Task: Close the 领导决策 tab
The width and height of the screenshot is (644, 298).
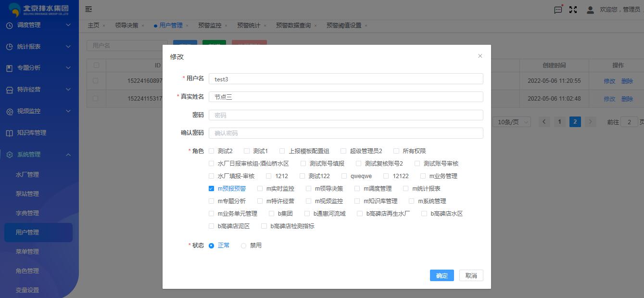Action: (x=143, y=26)
